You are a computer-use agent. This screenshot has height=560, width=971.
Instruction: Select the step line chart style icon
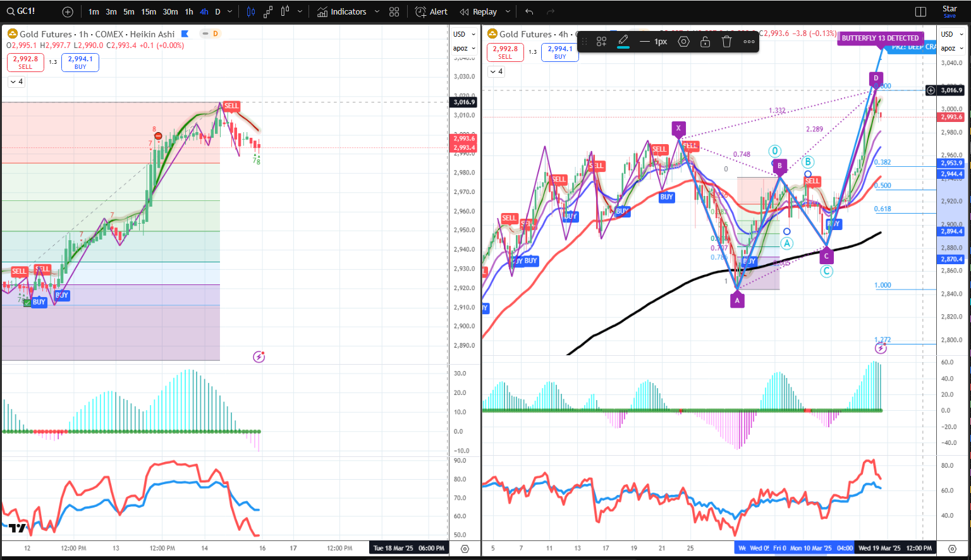(268, 11)
